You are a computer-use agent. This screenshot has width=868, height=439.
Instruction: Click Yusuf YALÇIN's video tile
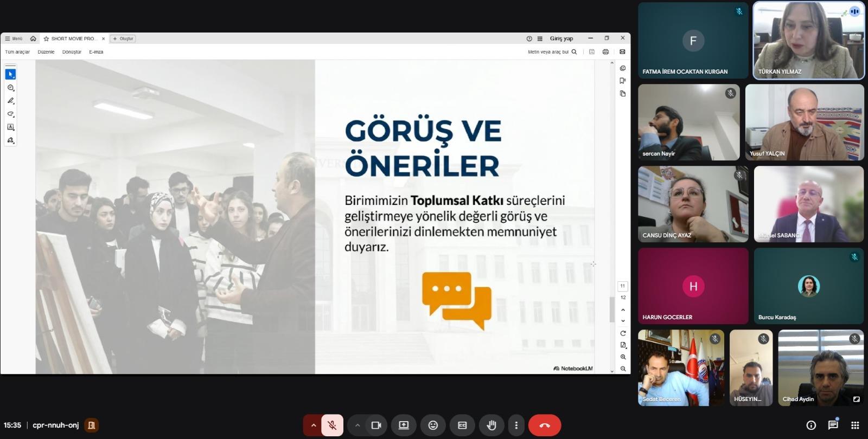[805, 122]
